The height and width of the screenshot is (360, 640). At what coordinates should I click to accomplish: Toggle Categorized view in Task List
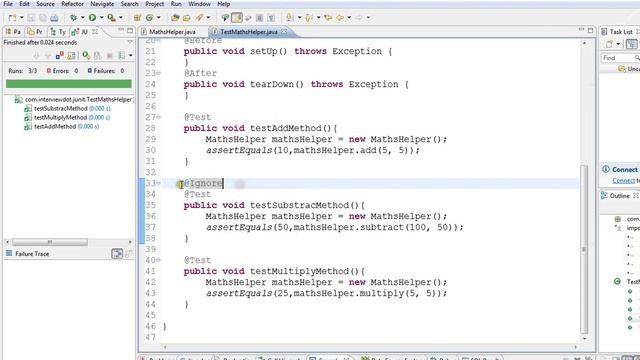coord(631,44)
